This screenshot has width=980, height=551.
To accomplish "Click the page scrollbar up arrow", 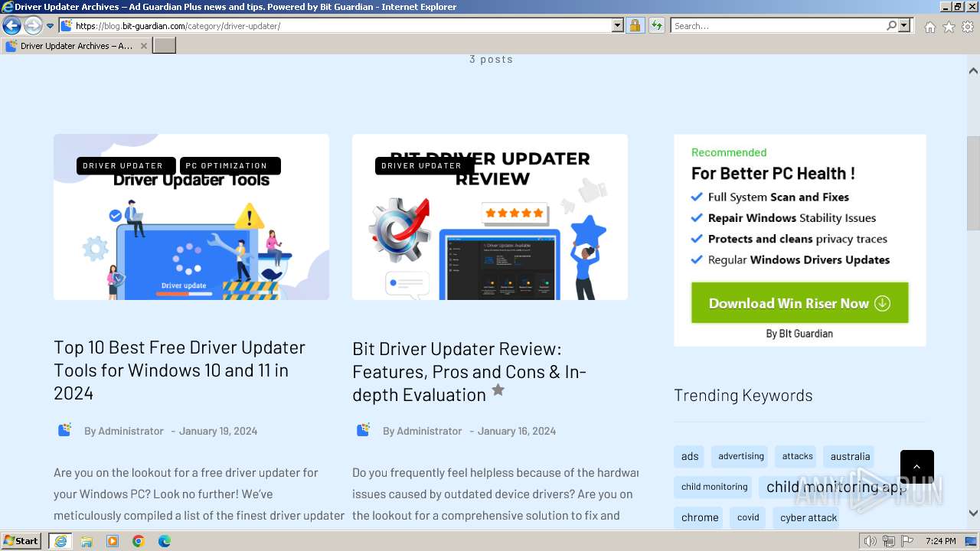I will 973,70.
